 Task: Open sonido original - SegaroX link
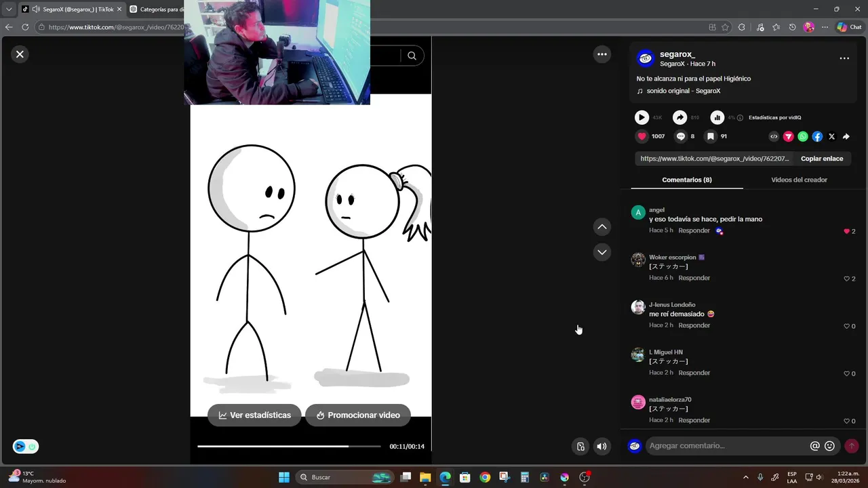(x=683, y=91)
